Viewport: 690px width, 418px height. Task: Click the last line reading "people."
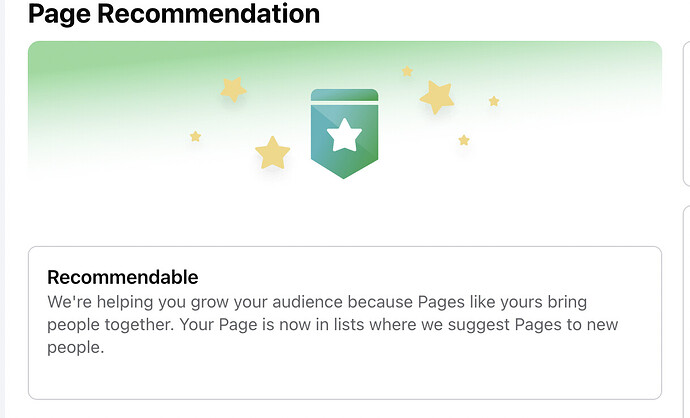[x=76, y=347]
